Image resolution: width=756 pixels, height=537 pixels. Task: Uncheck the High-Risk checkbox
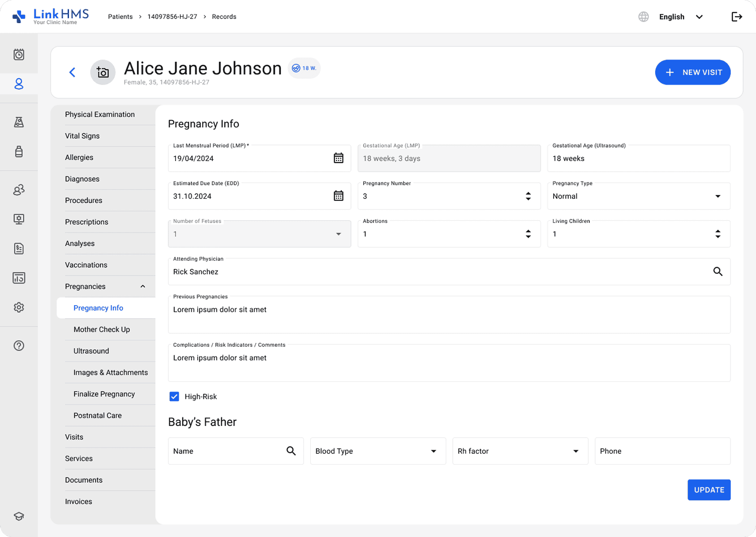(174, 396)
